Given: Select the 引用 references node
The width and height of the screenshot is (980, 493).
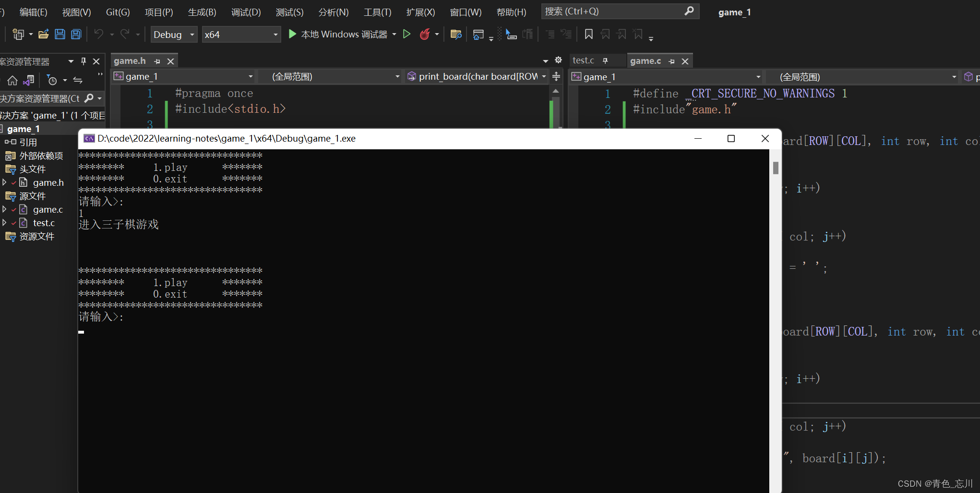Looking at the screenshot, I should click(x=28, y=142).
